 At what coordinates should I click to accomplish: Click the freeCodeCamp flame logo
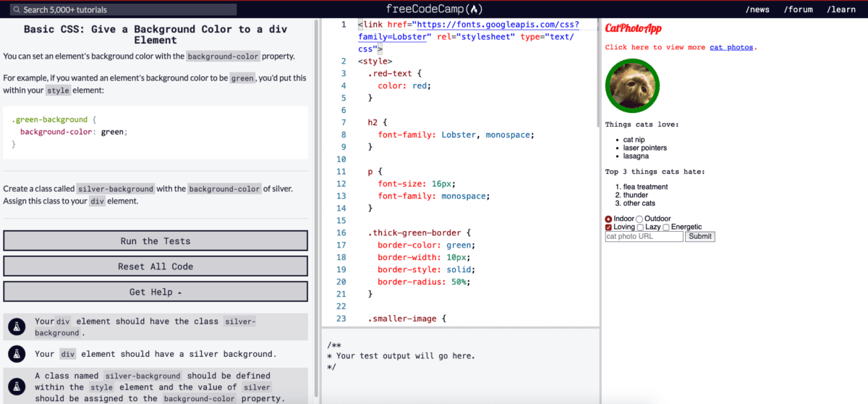coord(475,9)
